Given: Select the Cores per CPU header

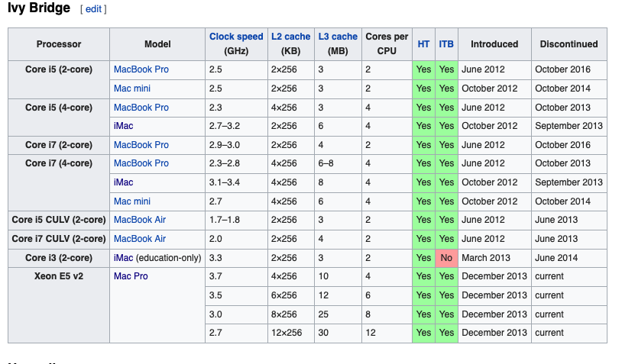Looking at the screenshot, I should pos(387,44).
